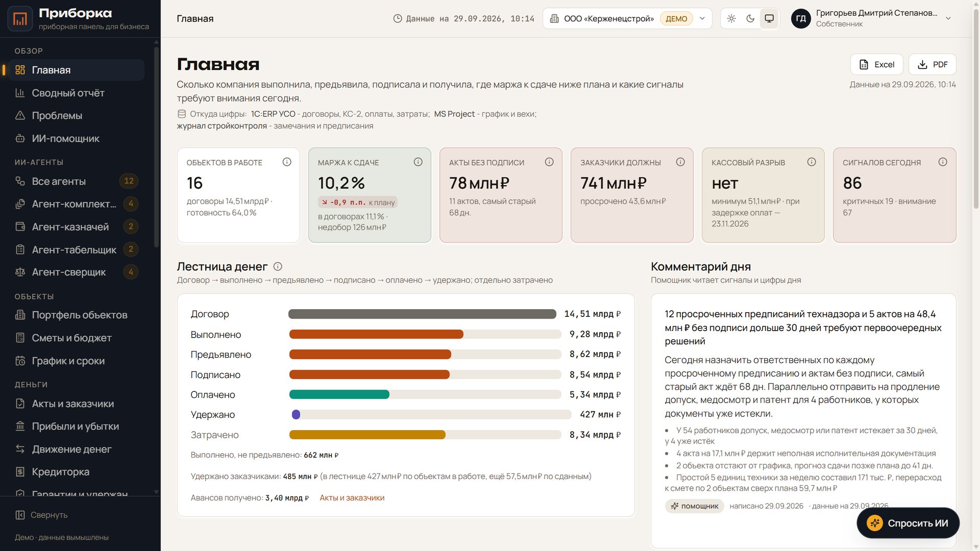The width and height of the screenshot is (980, 551).
Task: Show info tooltip next to Лестница денег
Action: click(x=278, y=266)
